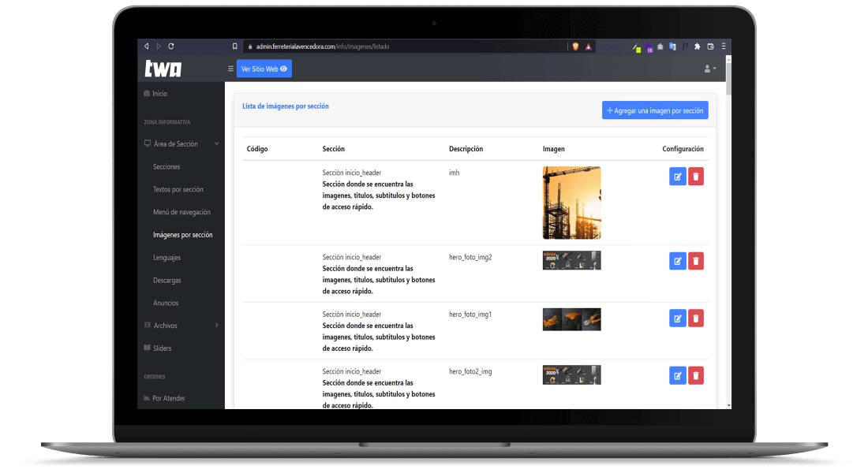Click the Brave shield icon in the address bar

[575, 47]
